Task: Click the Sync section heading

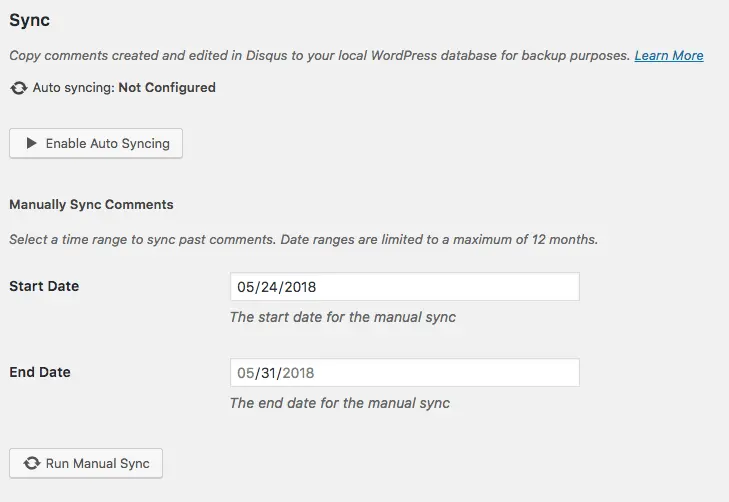Action: coord(29,20)
